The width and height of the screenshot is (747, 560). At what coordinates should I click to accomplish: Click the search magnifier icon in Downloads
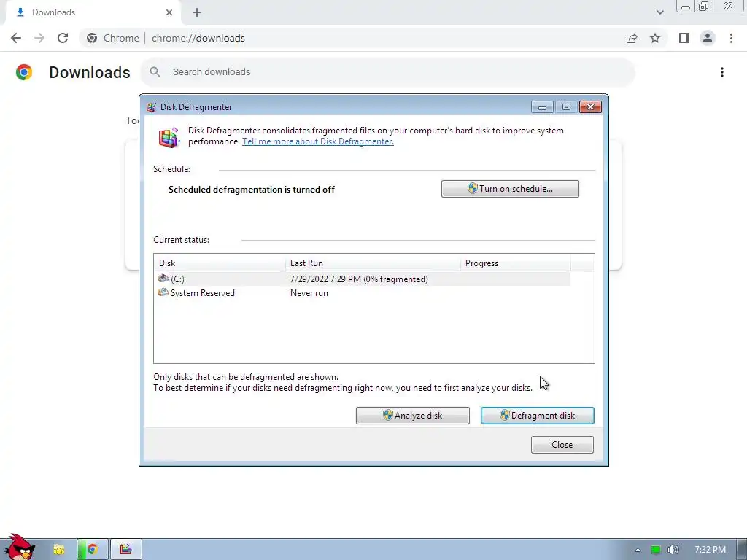point(155,72)
